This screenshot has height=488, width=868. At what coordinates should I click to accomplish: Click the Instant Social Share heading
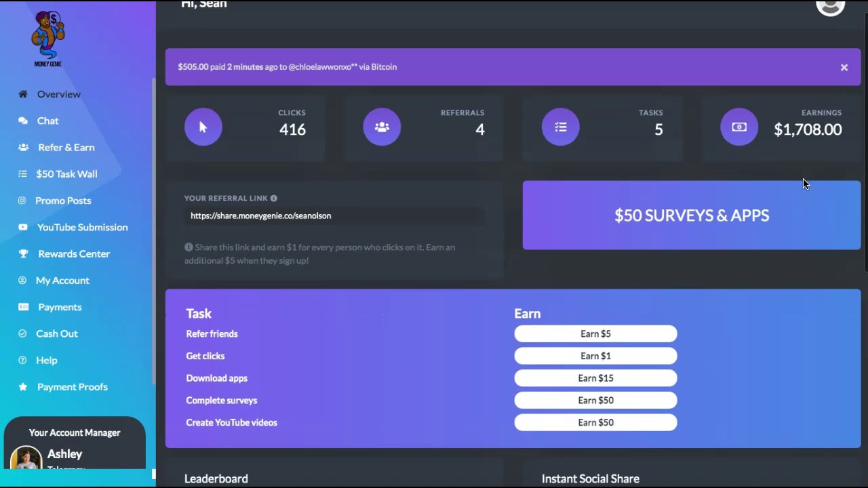click(591, 479)
